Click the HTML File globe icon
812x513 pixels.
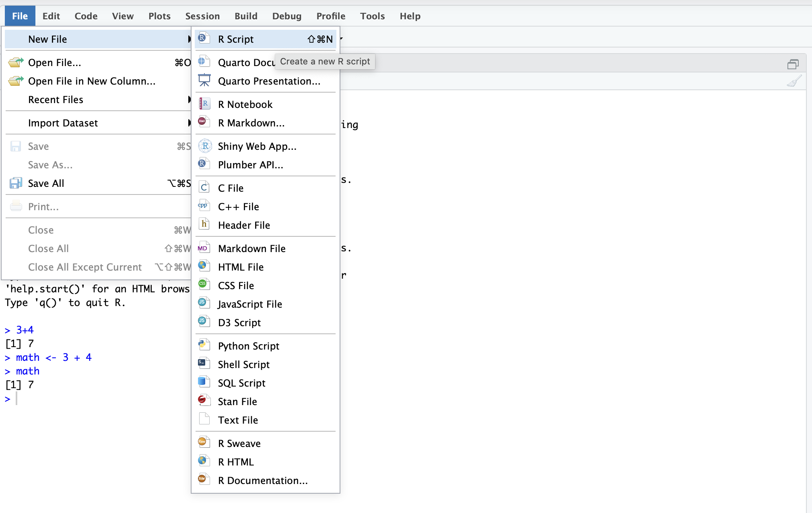point(204,267)
